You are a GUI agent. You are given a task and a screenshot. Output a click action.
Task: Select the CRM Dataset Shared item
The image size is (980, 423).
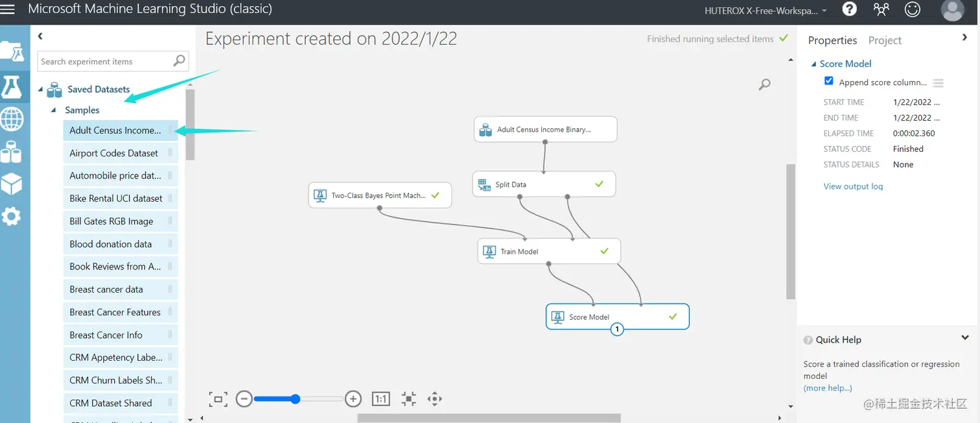pos(121,403)
